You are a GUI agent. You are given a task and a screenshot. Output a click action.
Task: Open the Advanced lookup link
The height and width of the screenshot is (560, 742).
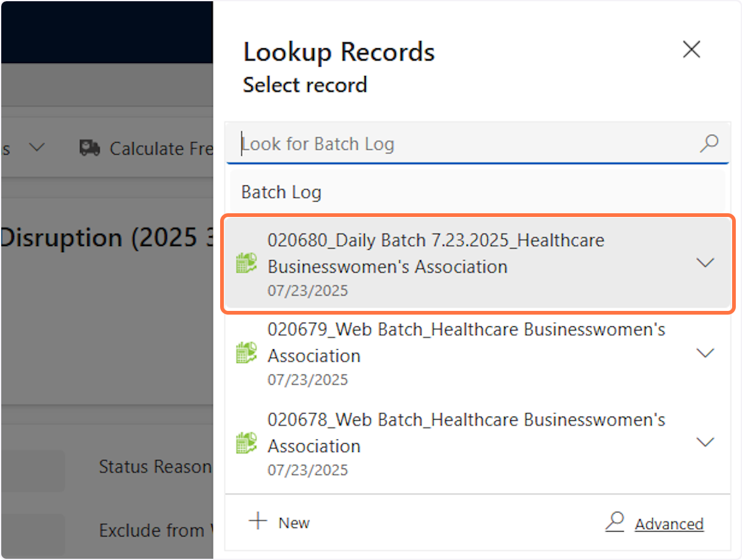[668, 524]
